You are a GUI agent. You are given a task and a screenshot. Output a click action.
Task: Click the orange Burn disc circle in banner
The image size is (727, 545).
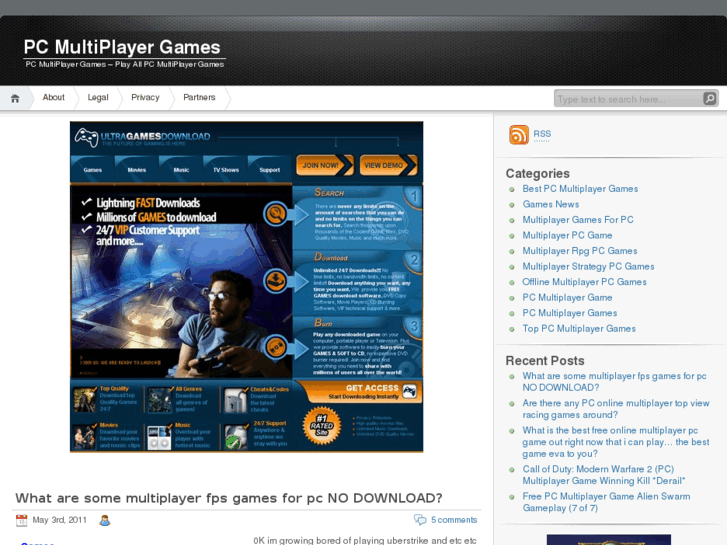point(276,347)
